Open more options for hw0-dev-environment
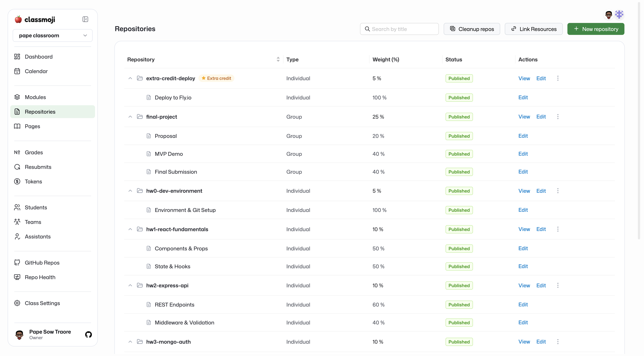 [x=558, y=191]
